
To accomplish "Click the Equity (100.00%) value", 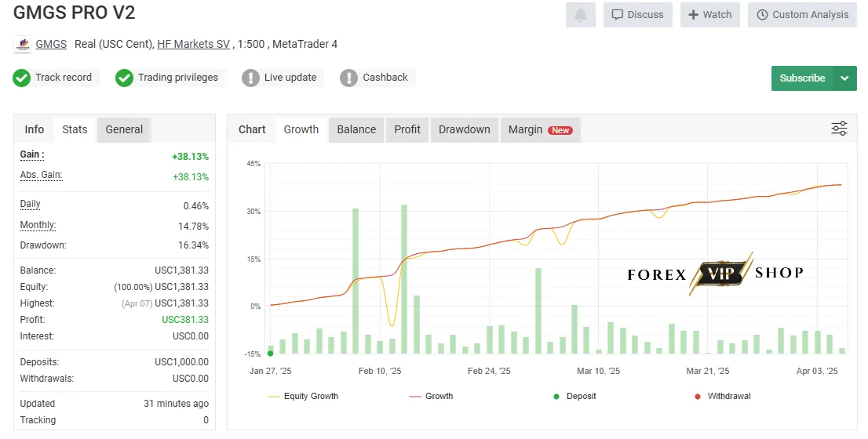I will click(161, 287).
